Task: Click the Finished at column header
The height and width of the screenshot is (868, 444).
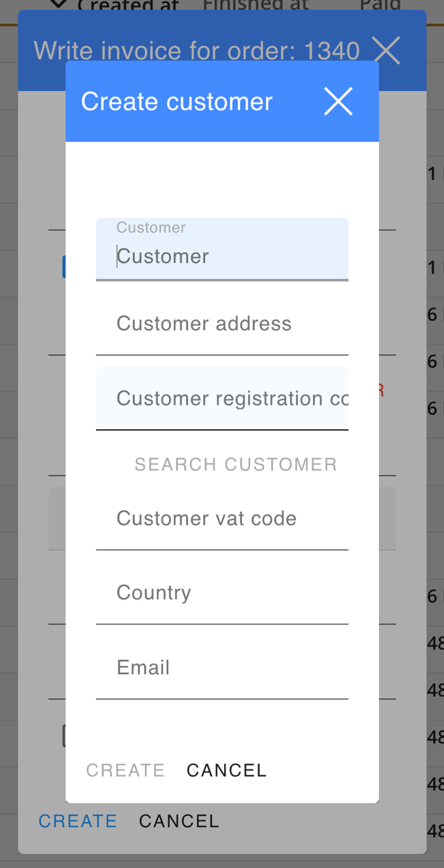Action: coord(256,5)
